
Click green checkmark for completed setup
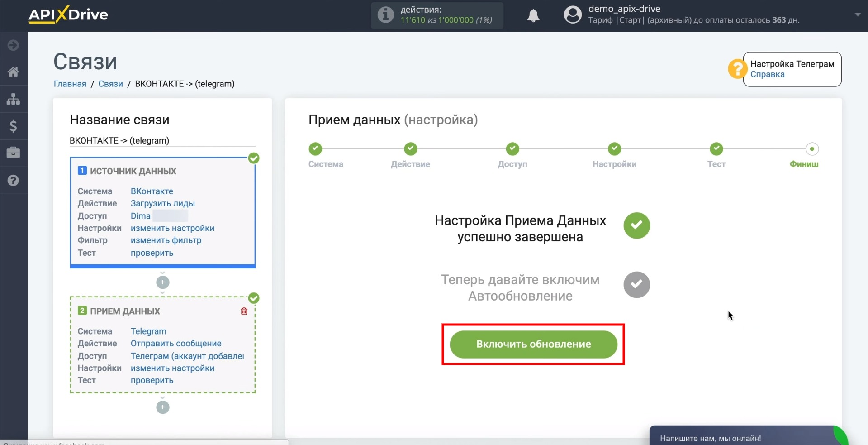tap(636, 225)
